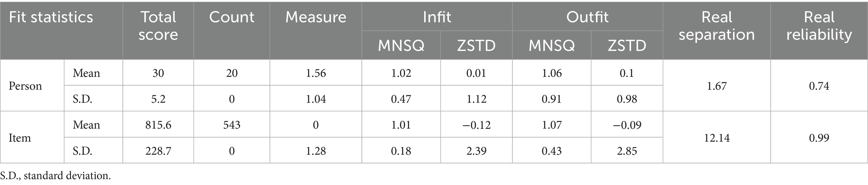Select the Person real separation value 1.67
This screenshot has height=185, width=868.
pos(716,86)
